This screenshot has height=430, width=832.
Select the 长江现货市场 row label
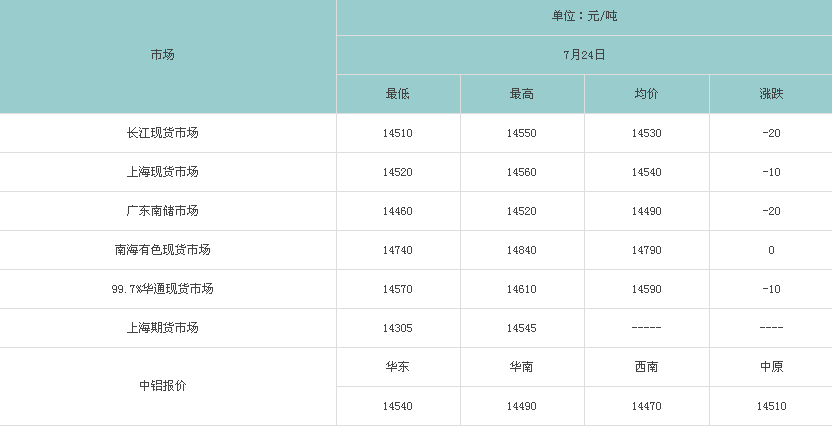162,133
